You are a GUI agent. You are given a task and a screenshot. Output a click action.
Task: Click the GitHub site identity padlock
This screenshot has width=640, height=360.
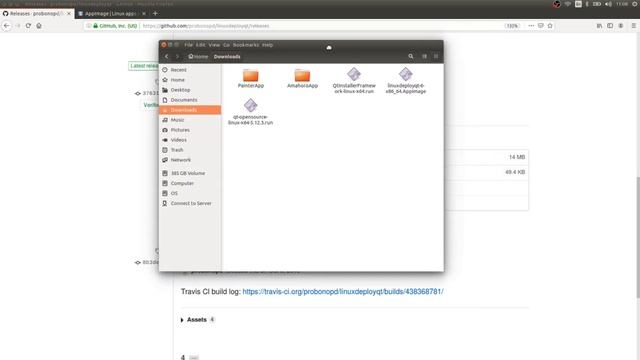coord(96,26)
